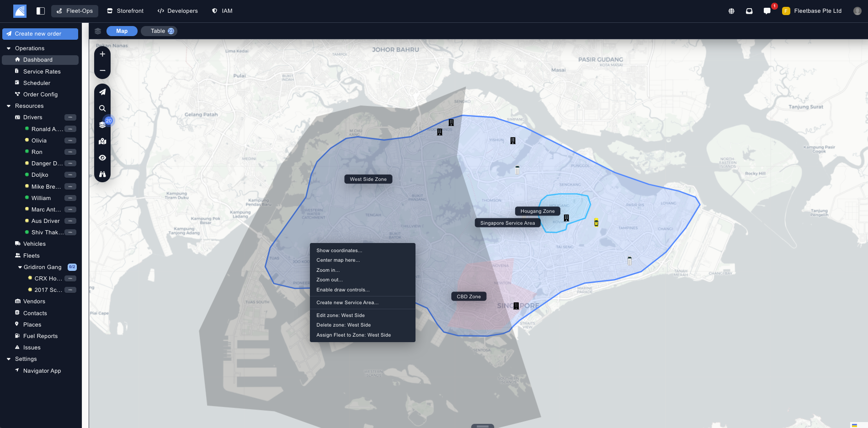Open map layers control with badge 20

[103, 125]
